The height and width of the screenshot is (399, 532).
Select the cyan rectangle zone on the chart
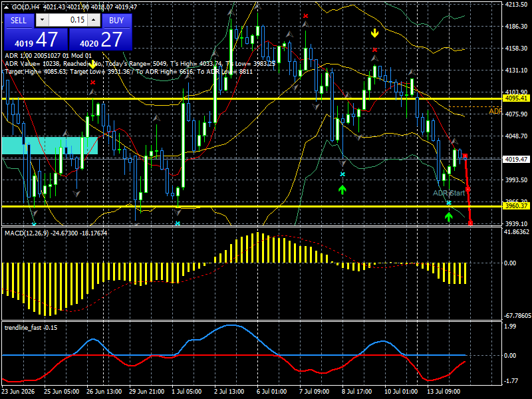click(x=50, y=146)
